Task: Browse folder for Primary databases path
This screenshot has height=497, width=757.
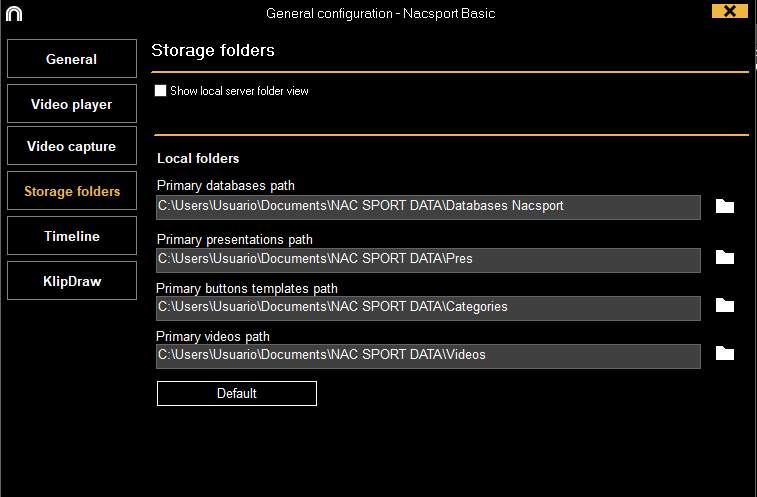Action: coord(725,206)
